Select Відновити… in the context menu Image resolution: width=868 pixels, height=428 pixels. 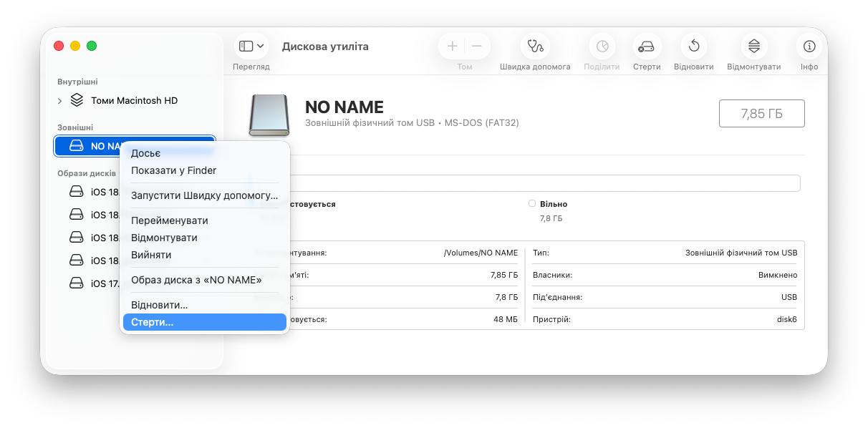click(x=204, y=305)
